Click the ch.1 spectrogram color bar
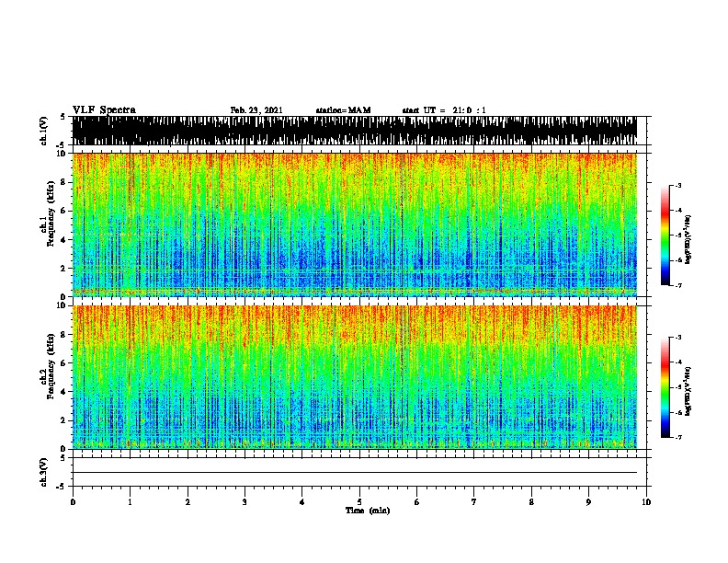The image size is (728, 563). pos(665,236)
